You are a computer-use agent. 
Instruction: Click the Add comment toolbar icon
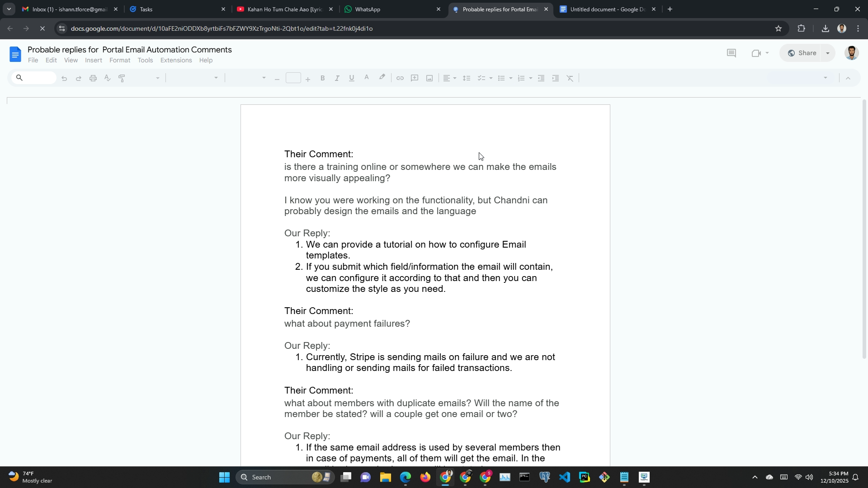[415, 78]
